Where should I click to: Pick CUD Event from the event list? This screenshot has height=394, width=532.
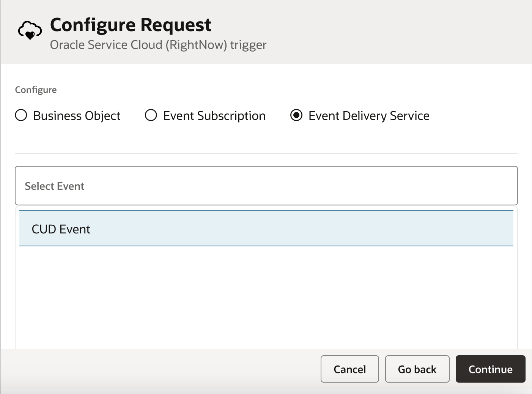click(266, 229)
